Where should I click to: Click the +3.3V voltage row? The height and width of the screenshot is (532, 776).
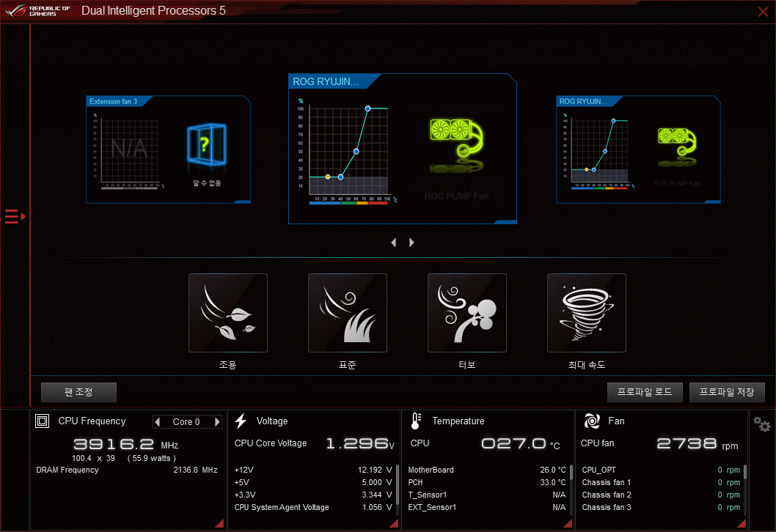pos(313,495)
